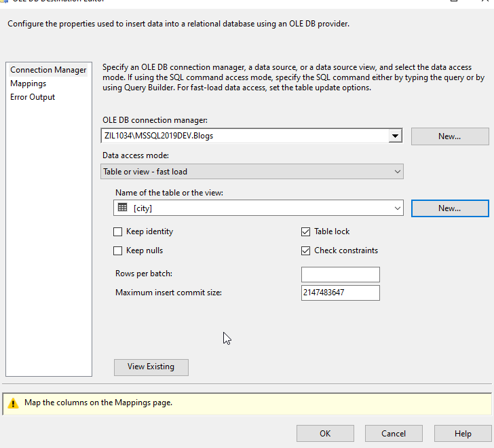Select the Connection Manager page
Image resolution: width=494 pixels, height=448 pixels.
coord(48,70)
